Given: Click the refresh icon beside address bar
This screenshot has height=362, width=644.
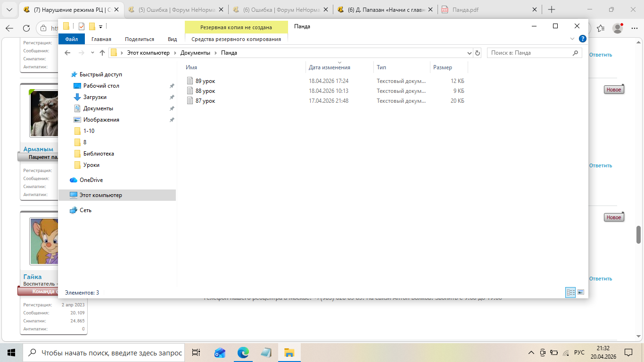Looking at the screenshot, I should click(x=478, y=53).
